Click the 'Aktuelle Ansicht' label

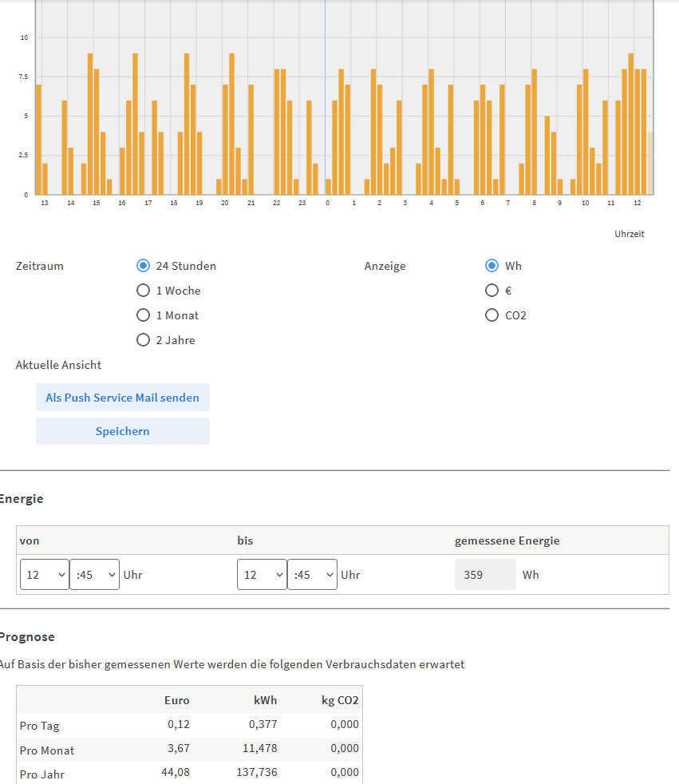pos(58,365)
